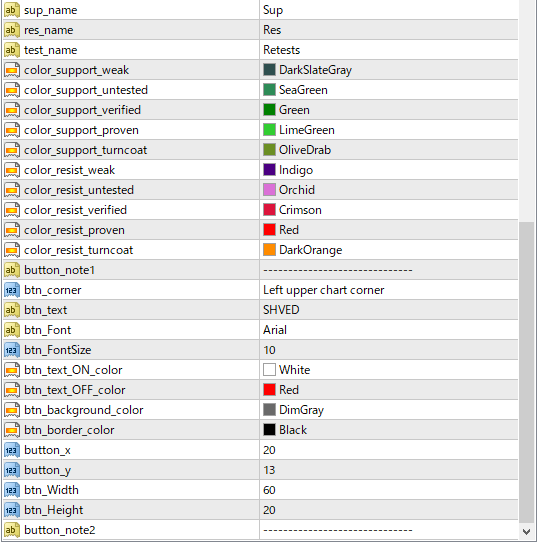Edit the btn_text value SHVED

coord(281,310)
